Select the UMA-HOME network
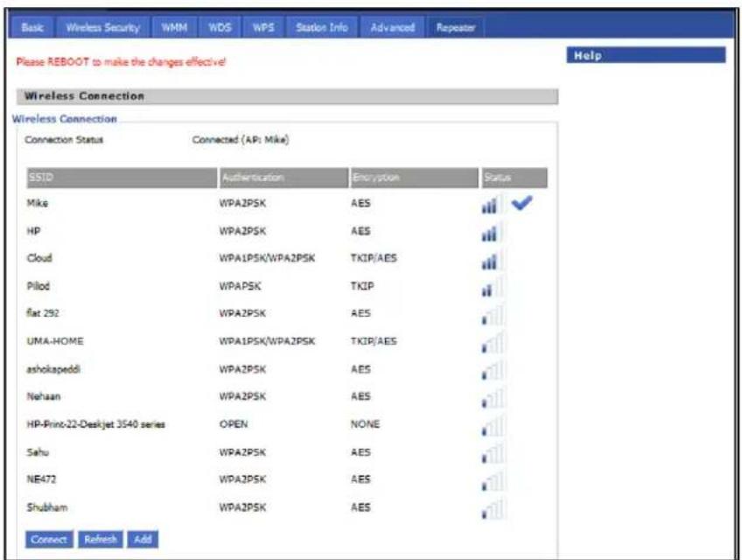Screen dimensions: 742x560 [x=55, y=341]
